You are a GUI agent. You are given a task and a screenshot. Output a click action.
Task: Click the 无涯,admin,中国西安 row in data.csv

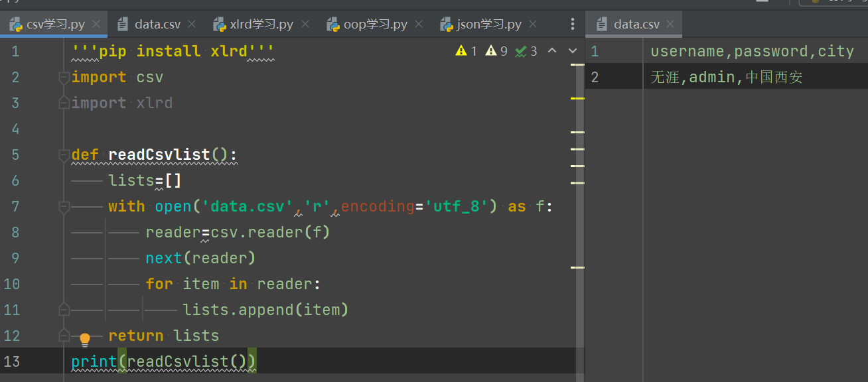pos(726,77)
